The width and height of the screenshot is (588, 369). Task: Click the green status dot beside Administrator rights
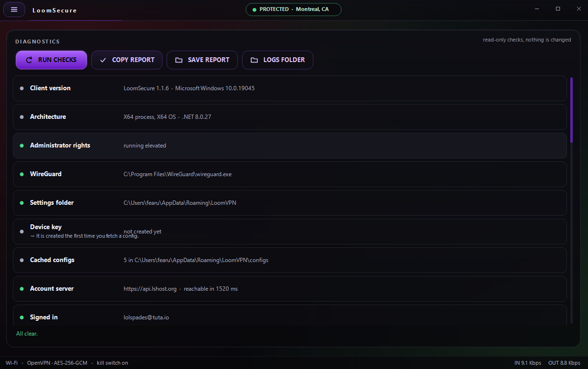pyautogui.click(x=21, y=146)
